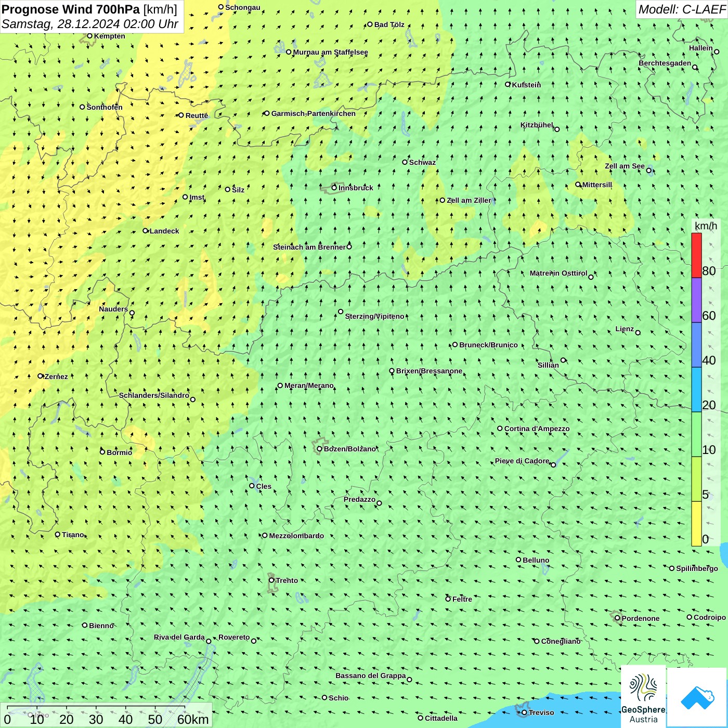Screen dimensions: 728x728
Task: Click the Belluno city label
Action: coord(536,560)
